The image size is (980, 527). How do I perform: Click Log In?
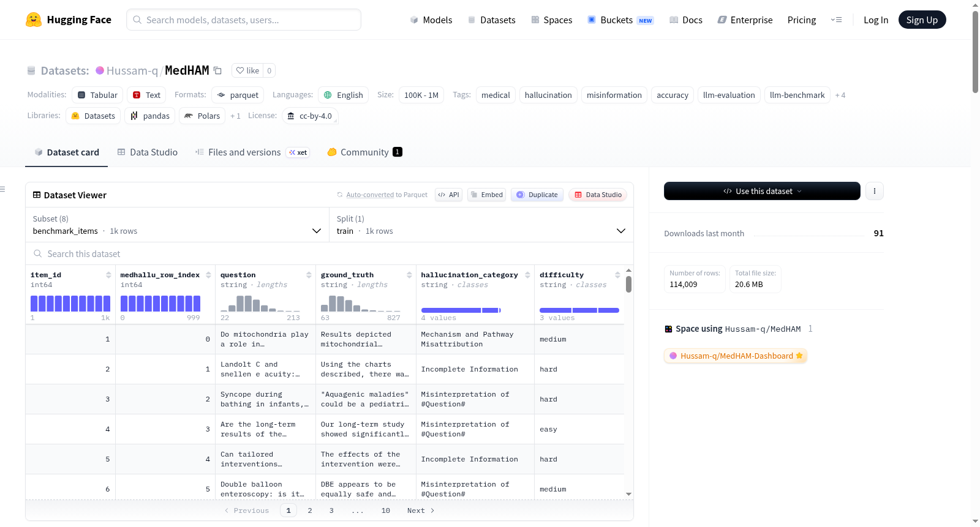[876, 20]
